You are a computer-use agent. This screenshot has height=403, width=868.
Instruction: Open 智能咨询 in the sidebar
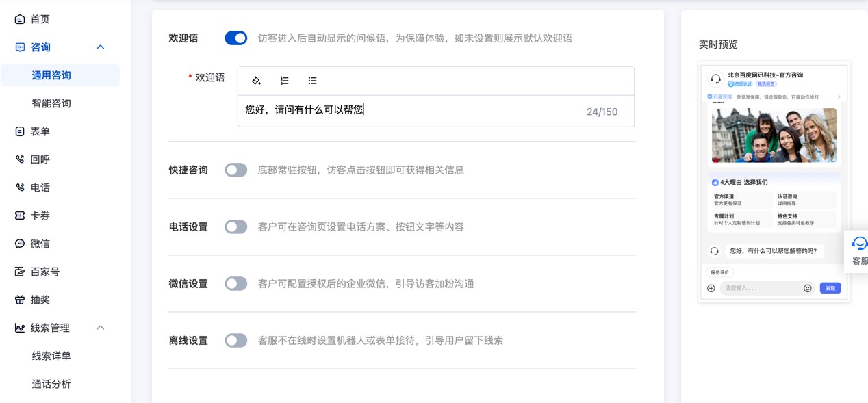pos(51,103)
